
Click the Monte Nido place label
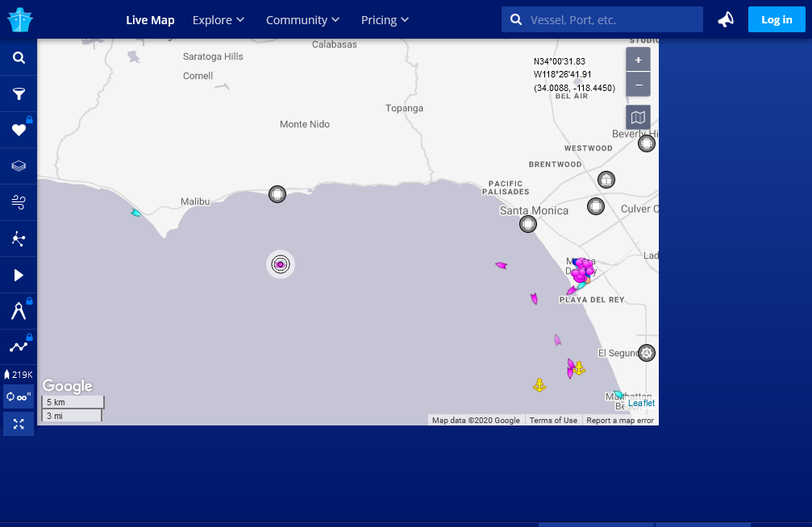[305, 124]
